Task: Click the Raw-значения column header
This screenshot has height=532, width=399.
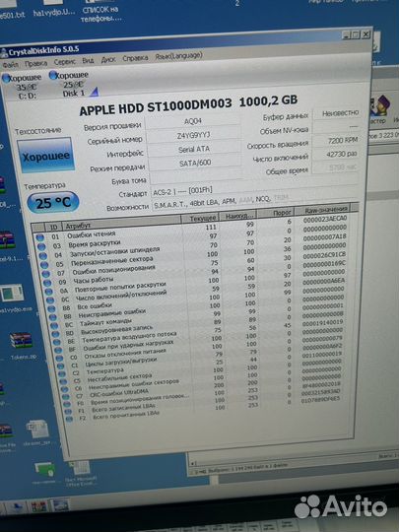Action: pyautogui.click(x=322, y=210)
